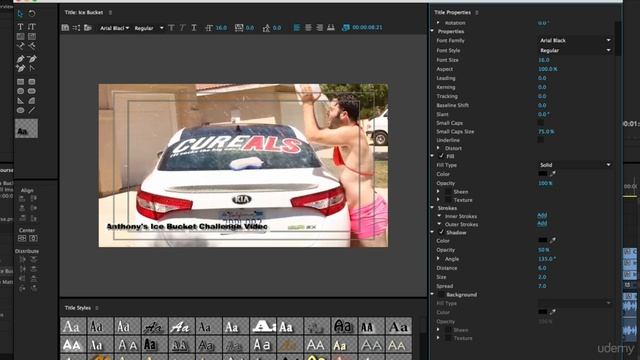Click the Aa style preview swatch in tools panel
The width and height of the screenshot is (640, 360).
click(x=27, y=129)
